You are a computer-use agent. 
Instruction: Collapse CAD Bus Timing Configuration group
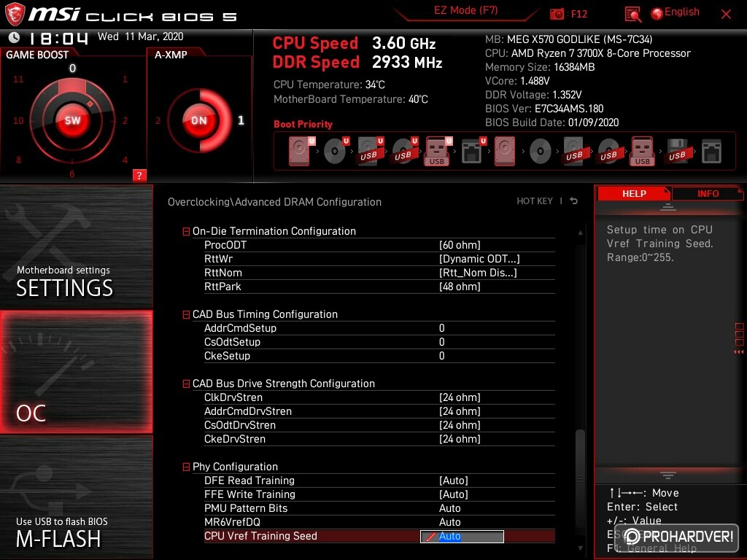[x=186, y=315]
